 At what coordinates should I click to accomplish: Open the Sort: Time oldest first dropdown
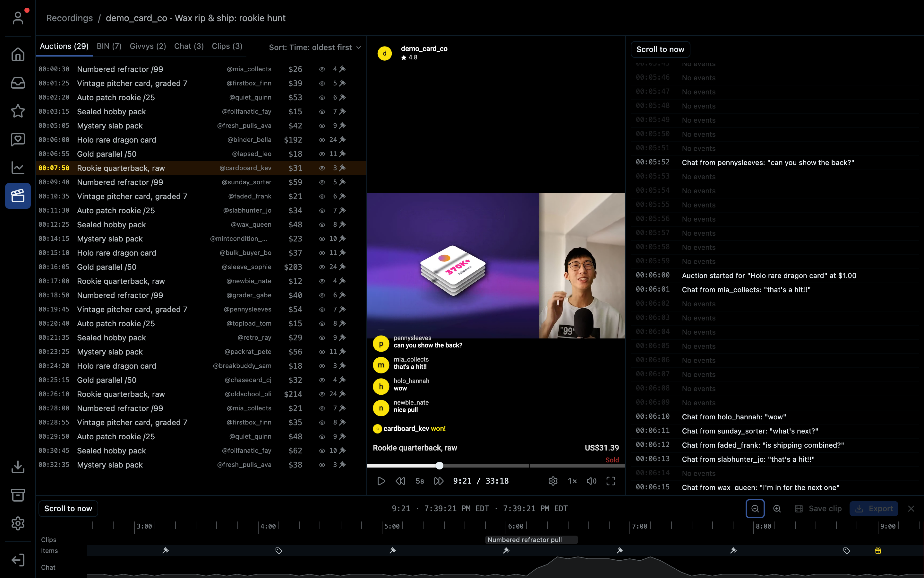315,48
